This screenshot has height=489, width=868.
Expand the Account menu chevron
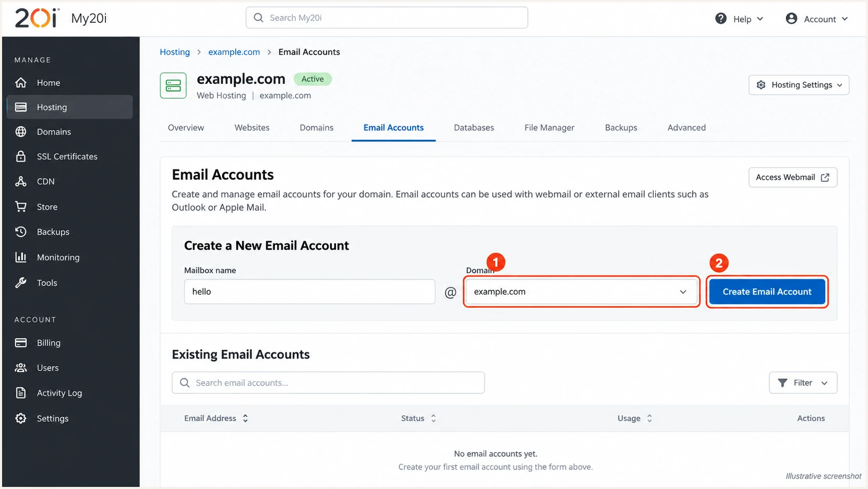tap(845, 19)
